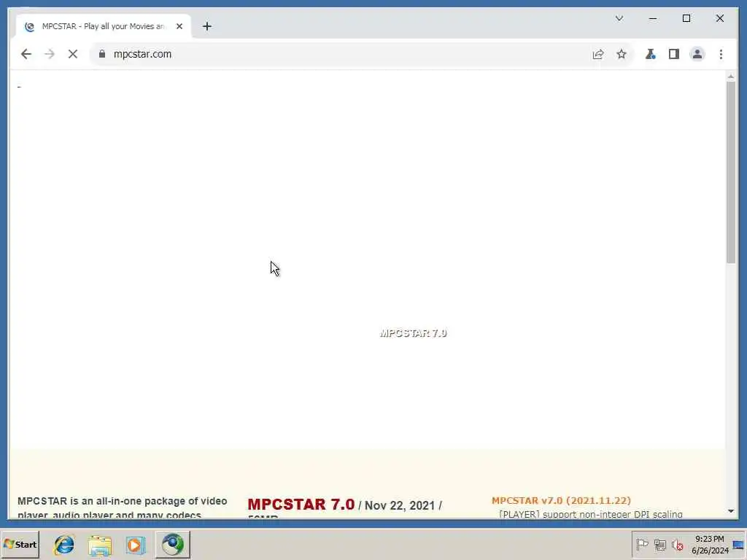
Task: Click the red MPCSTAR 7.0 heading
Action: pyautogui.click(x=301, y=505)
